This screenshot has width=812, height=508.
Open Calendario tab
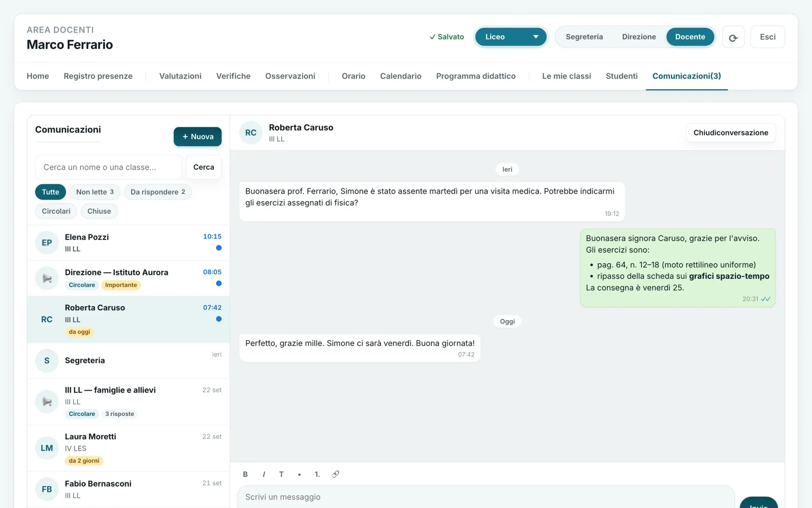[x=400, y=76]
